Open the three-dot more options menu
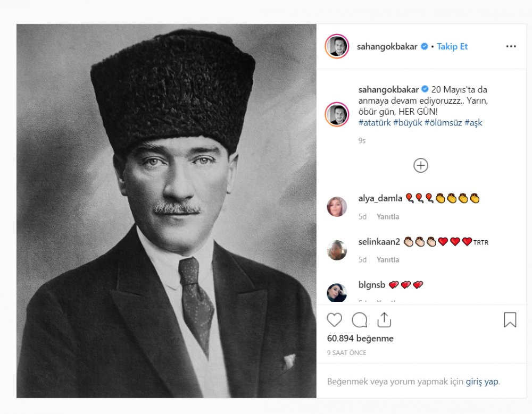532x414 pixels. click(x=511, y=46)
